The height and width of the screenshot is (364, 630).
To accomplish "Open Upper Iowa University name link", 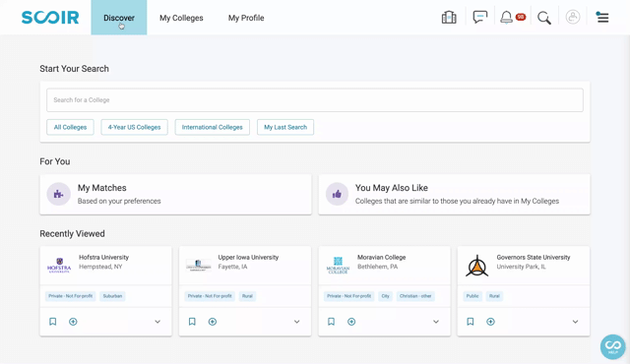I will click(x=248, y=257).
